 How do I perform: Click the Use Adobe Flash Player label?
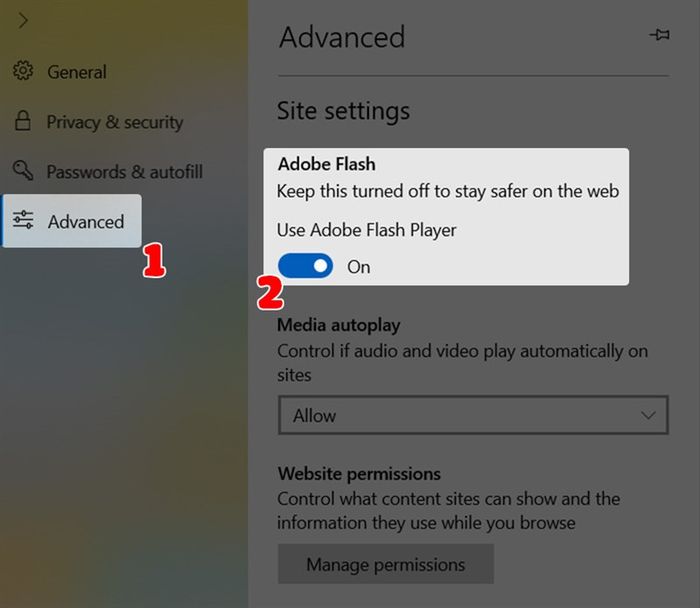click(x=367, y=230)
